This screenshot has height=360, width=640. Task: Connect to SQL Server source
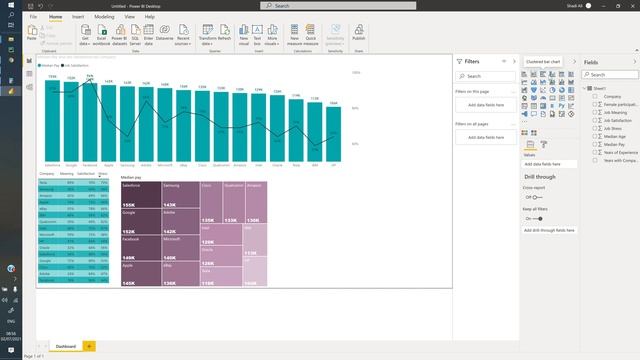coord(135,35)
